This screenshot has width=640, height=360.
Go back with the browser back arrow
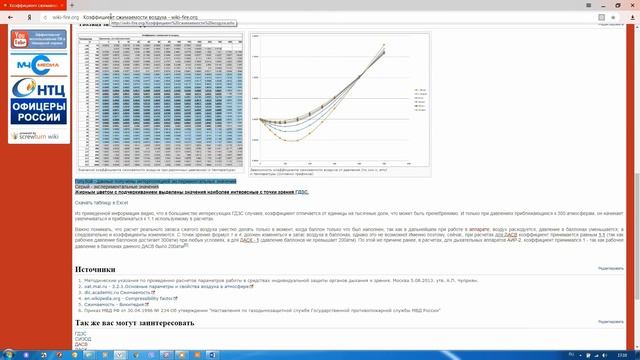(10, 18)
